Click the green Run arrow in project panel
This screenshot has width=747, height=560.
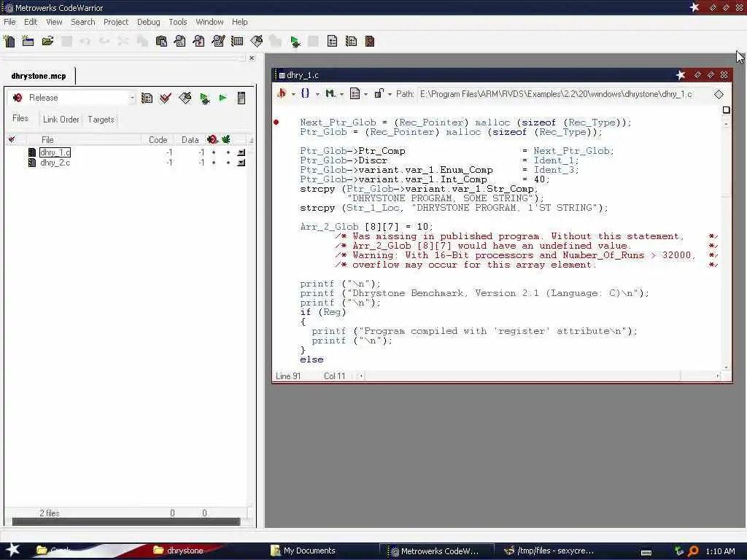tap(222, 98)
